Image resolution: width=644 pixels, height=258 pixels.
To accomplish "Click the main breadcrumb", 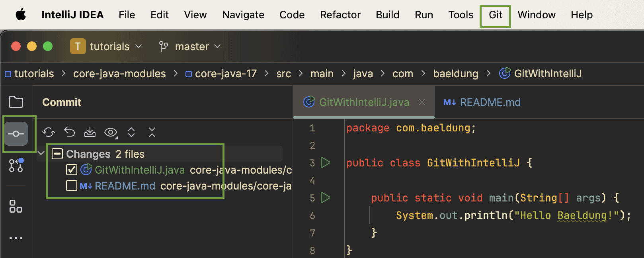I will 322,74.
